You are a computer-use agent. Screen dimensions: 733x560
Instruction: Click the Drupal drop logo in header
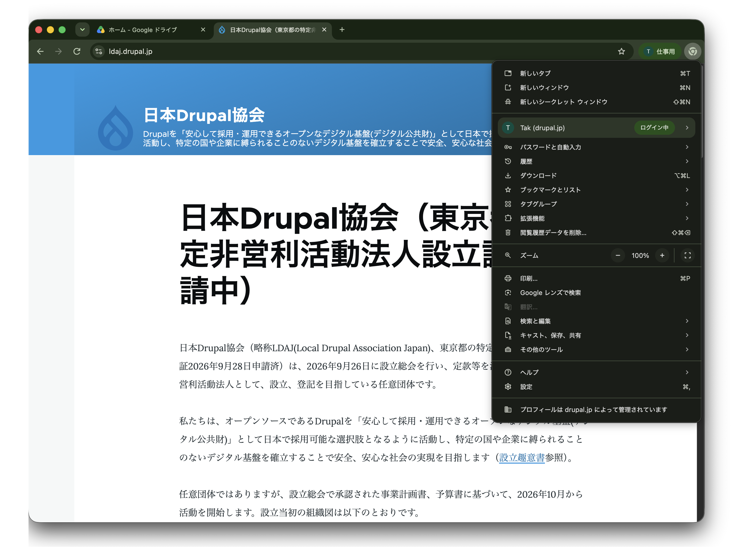[x=115, y=128]
